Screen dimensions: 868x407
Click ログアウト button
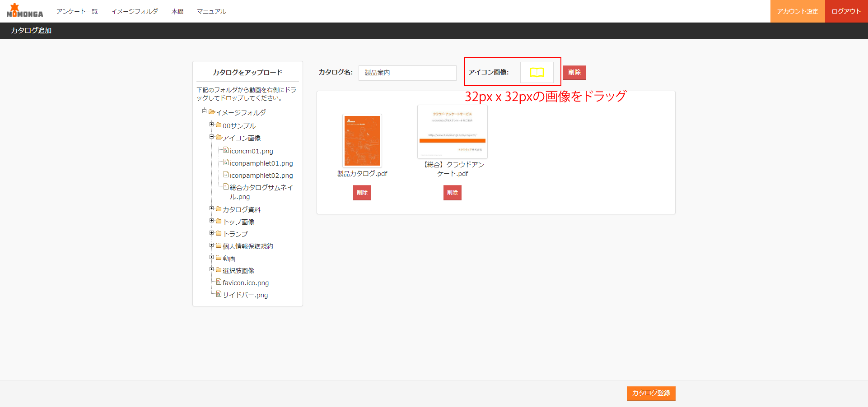tap(846, 11)
